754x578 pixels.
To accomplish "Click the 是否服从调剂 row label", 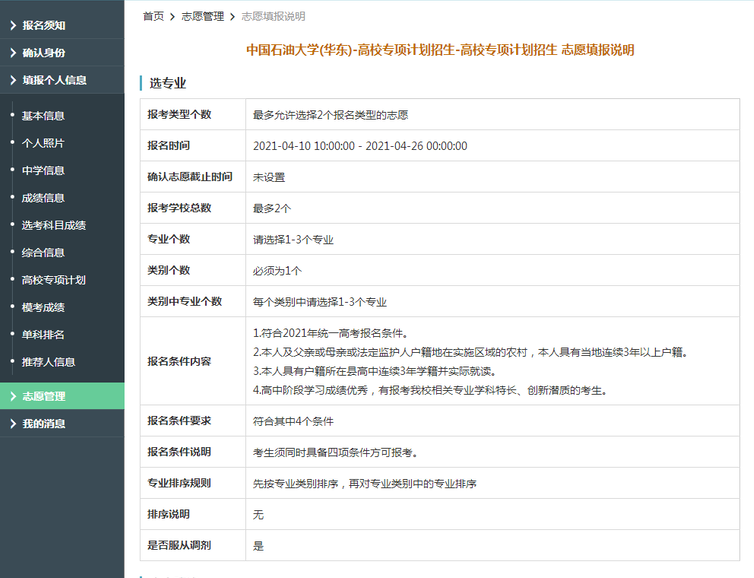I will [179, 545].
